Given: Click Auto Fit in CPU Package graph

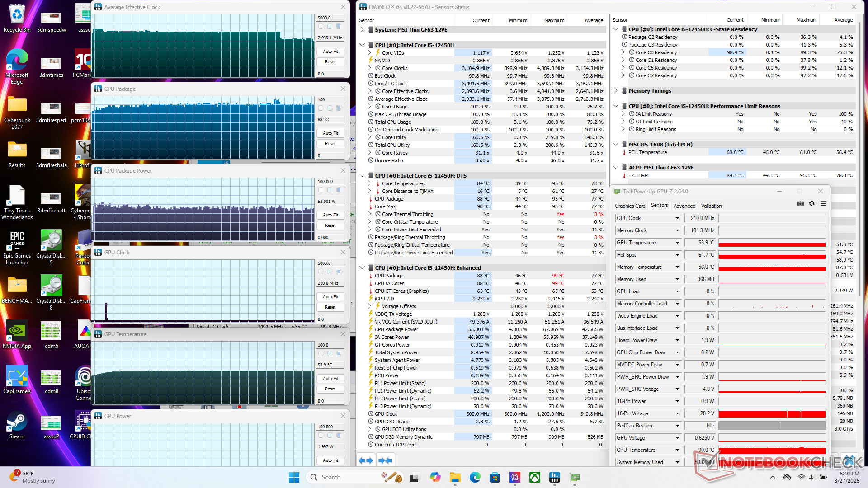Looking at the screenshot, I should click(330, 133).
